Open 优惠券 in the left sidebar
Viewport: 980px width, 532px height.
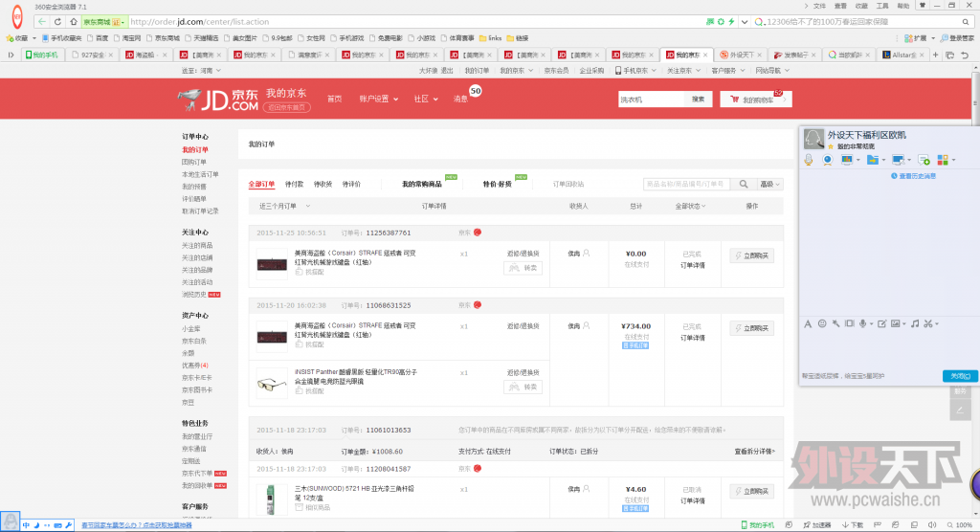coord(195,366)
